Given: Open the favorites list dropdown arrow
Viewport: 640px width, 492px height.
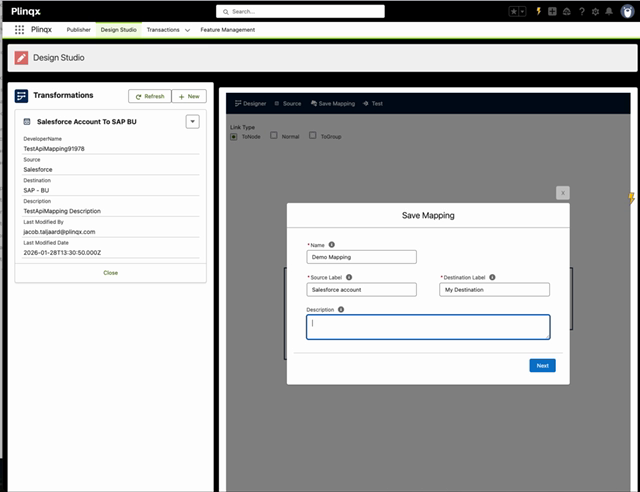Looking at the screenshot, I should pyautogui.click(x=522, y=11).
